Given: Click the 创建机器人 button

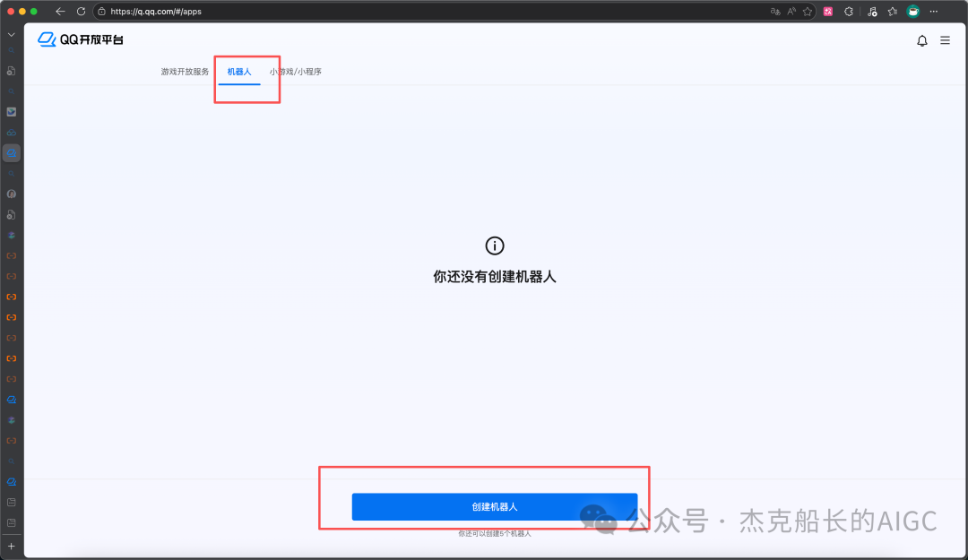Looking at the screenshot, I should [x=495, y=507].
